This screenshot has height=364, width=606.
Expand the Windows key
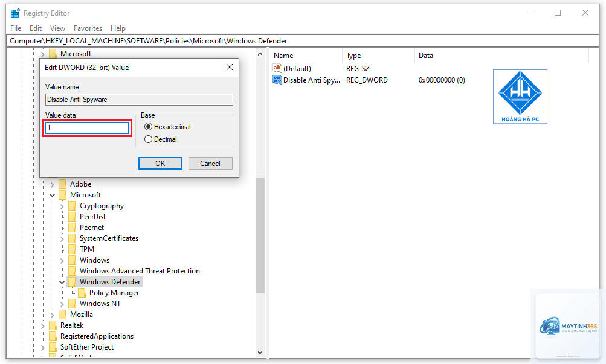pos(62,261)
